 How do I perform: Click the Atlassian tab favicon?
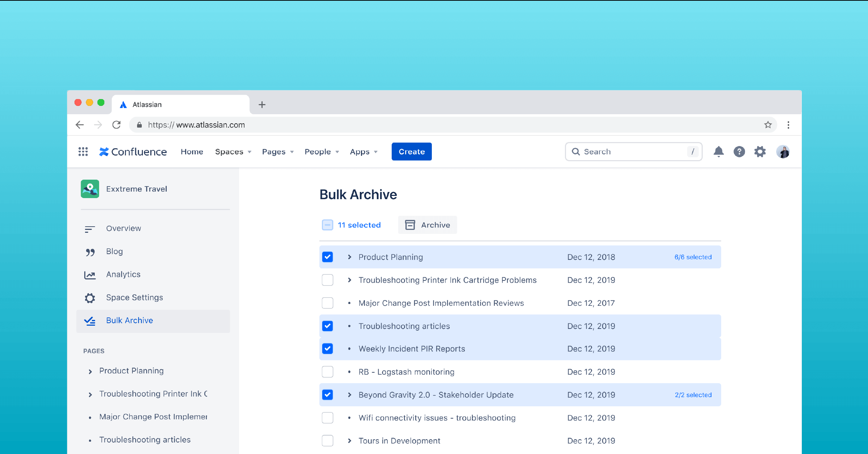pos(123,105)
